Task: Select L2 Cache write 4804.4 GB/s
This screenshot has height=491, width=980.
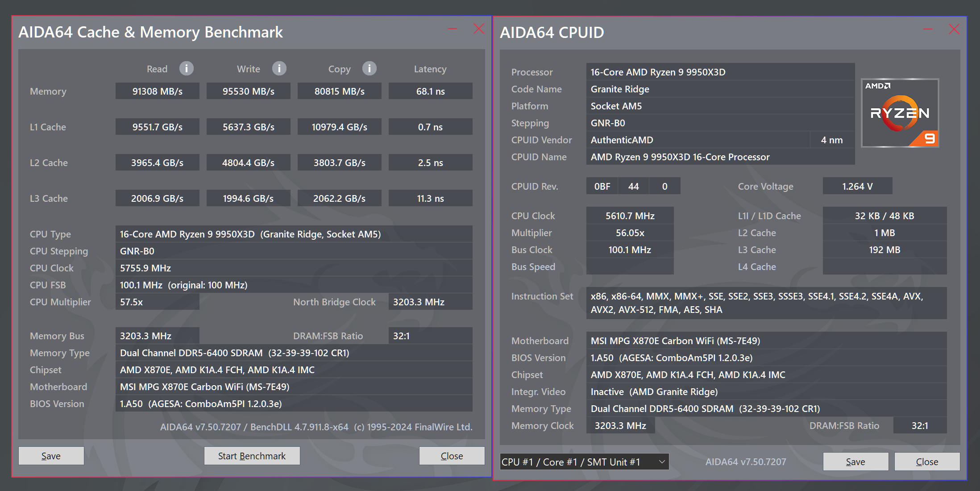Action: (248, 162)
